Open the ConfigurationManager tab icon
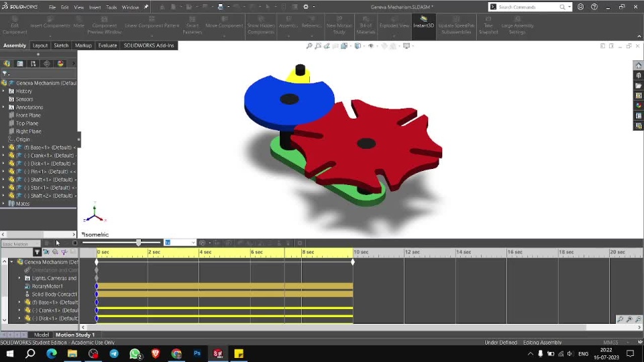This screenshot has height=362, width=644. point(34,64)
